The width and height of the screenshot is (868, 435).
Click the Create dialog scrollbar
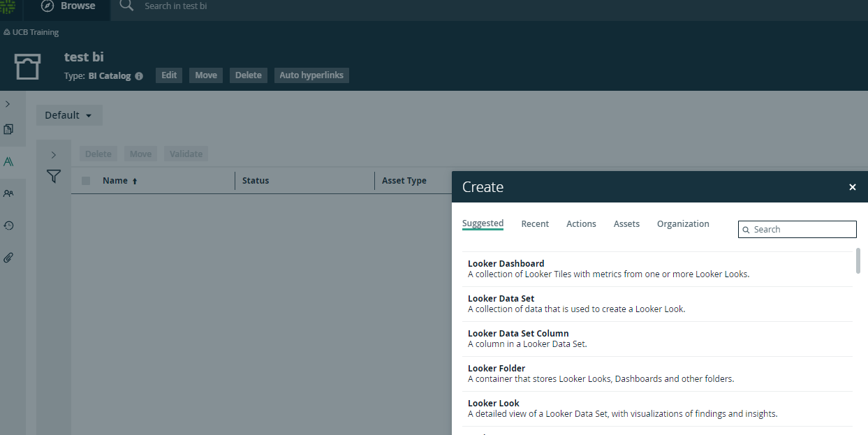[x=858, y=260]
